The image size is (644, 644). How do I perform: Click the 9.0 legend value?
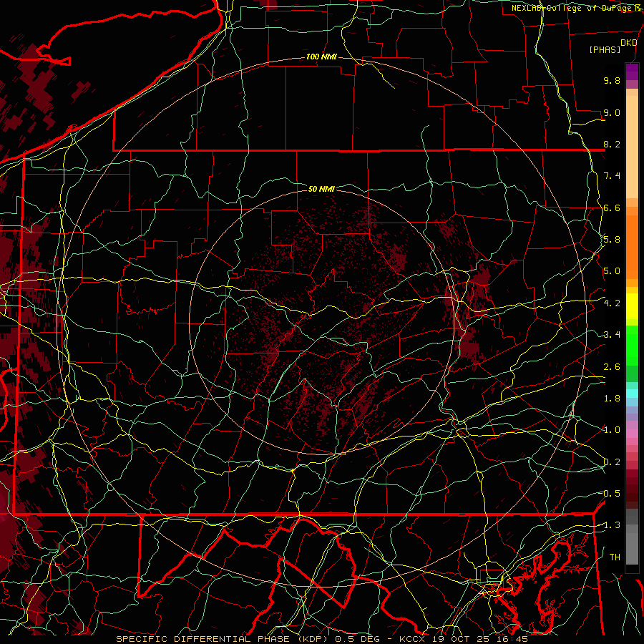612,112
